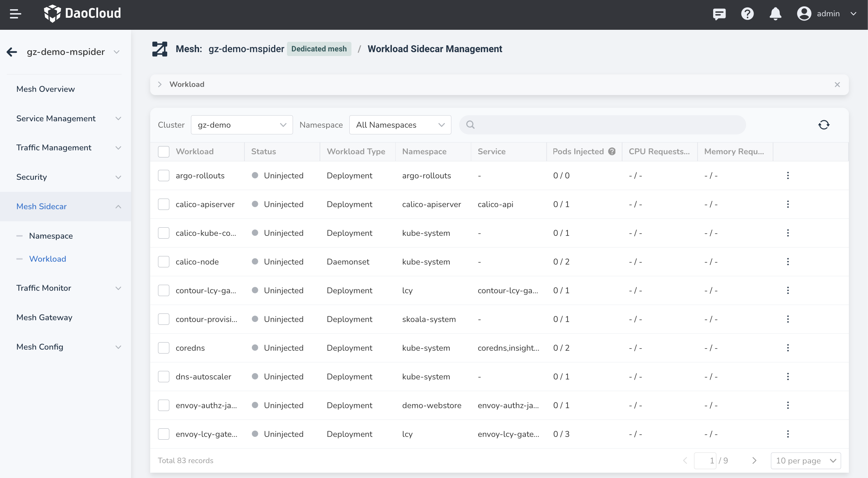Open actions menu for calico-apiserver row
The height and width of the screenshot is (478, 868).
tap(788, 204)
